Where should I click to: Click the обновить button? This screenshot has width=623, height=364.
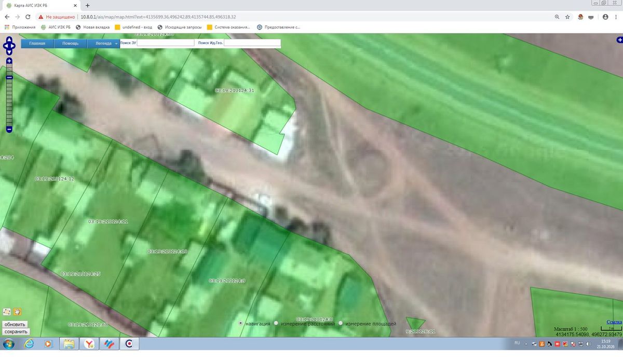click(x=15, y=325)
